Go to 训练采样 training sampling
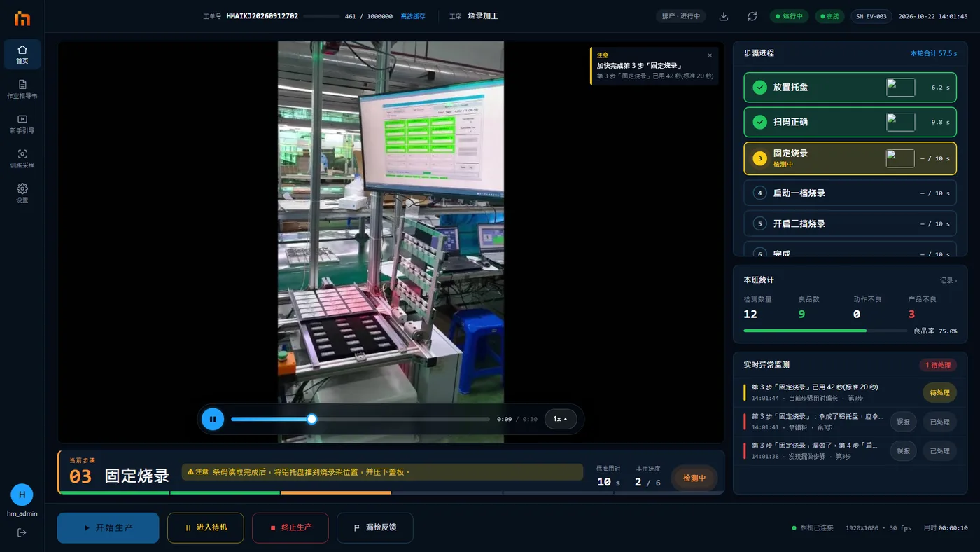 pyautogui.click(x=22, y=158)
